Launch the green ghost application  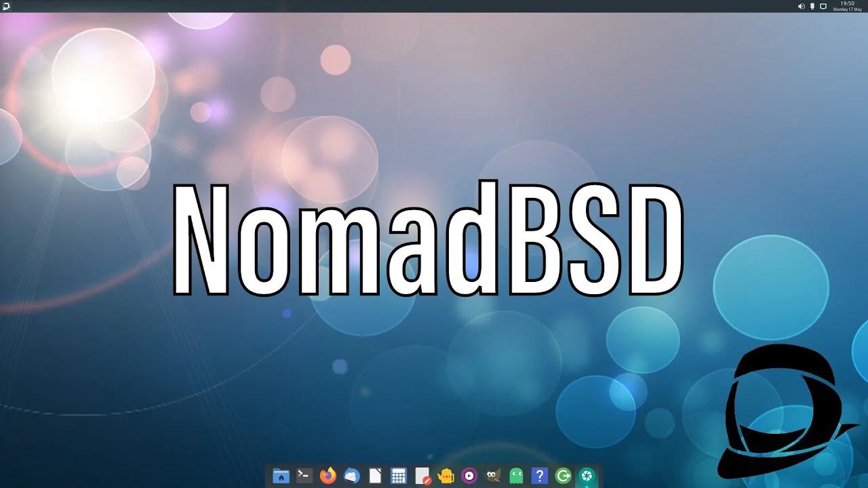pyautogui.click(x=517, y=476)
